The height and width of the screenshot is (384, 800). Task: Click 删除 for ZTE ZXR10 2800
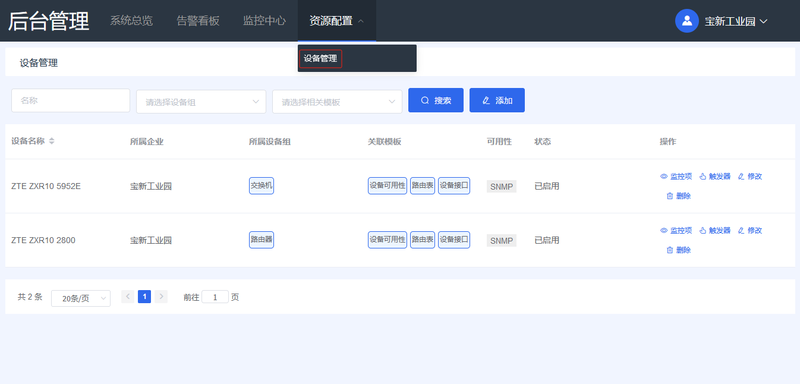[679, 250]
